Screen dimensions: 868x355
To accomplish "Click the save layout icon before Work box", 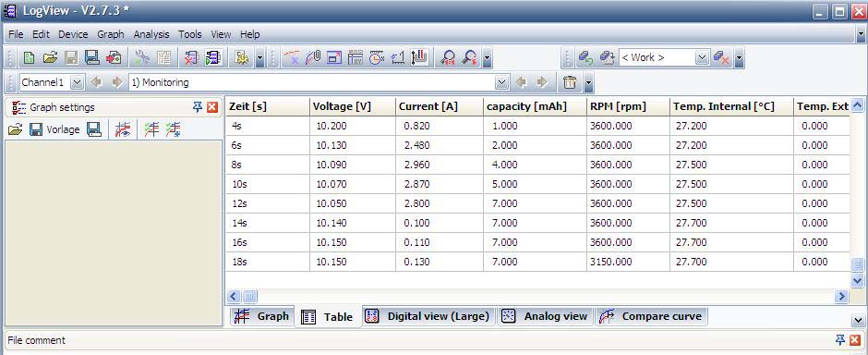I will click(x=608, y=57).
